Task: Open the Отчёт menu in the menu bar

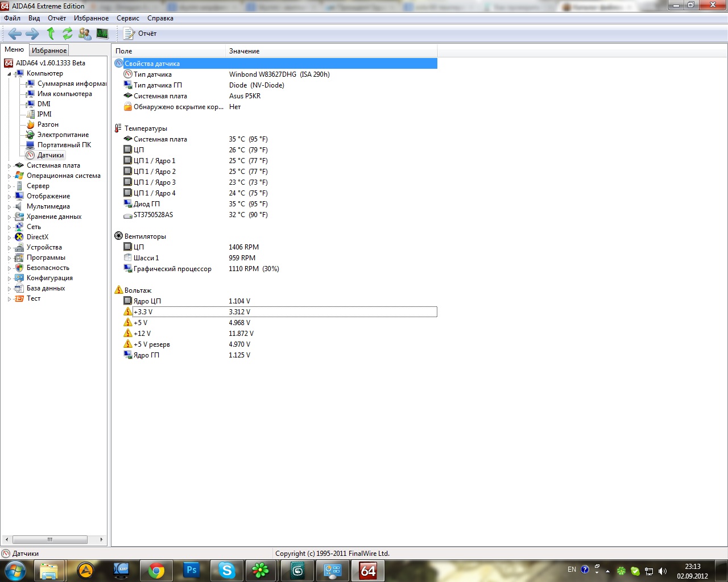Action: click(x=57, y=18)
